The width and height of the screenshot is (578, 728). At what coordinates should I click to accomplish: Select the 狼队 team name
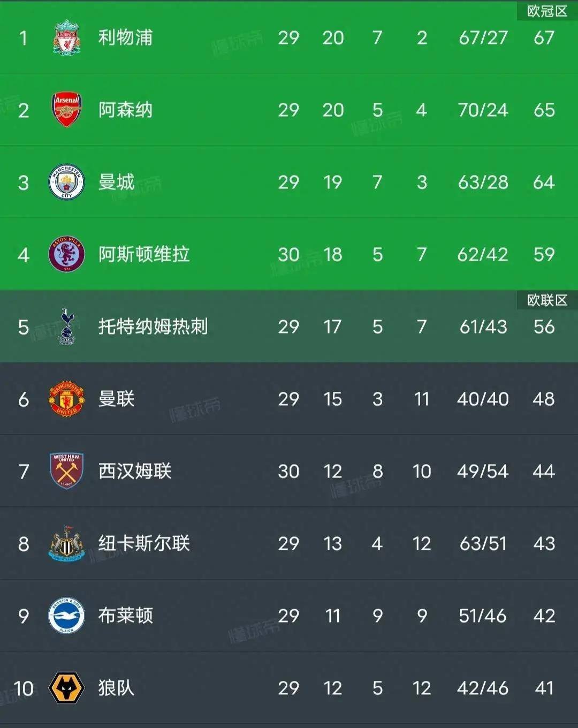[x=116, y=688]
